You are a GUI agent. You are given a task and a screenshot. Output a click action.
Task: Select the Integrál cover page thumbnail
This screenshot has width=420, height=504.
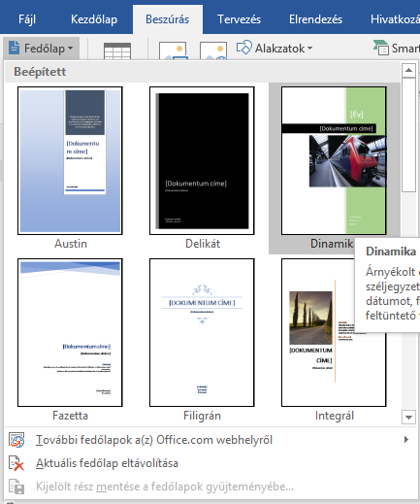coord(334,332)
